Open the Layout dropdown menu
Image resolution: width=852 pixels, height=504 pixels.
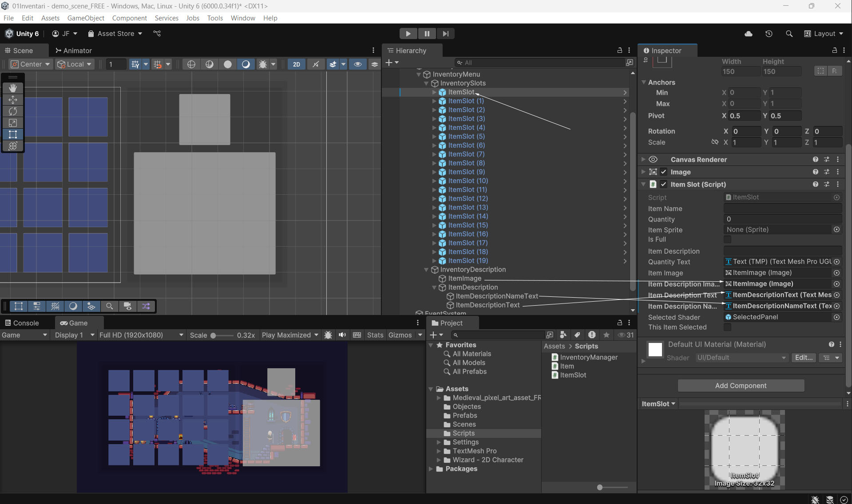[x=824, y=34]
